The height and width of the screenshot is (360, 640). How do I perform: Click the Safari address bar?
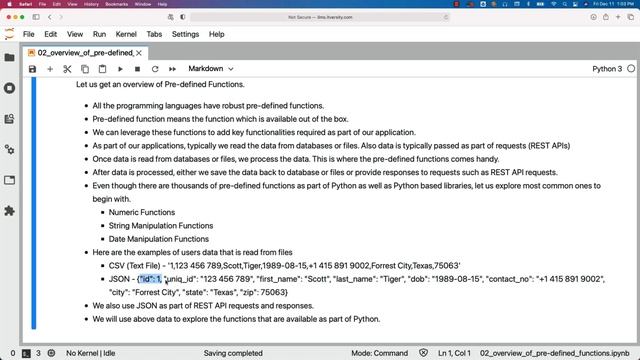pos(320,17)
